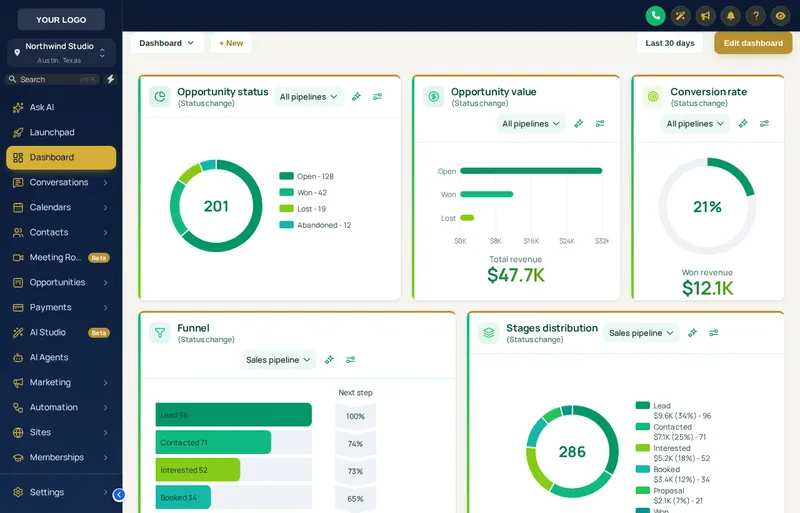Screen dimensions: 800x513
Task: Open AI Studio in the sidebar
Action: pyautogui.click(x=61, y=332)
